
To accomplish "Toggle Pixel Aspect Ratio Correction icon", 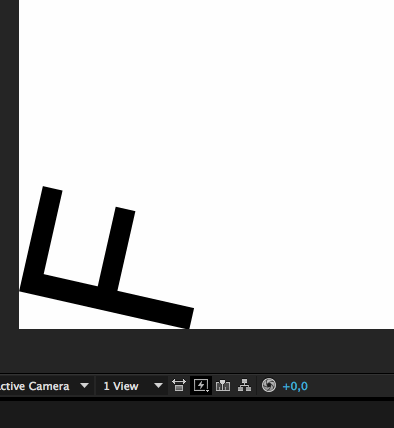I will [179, 386].
